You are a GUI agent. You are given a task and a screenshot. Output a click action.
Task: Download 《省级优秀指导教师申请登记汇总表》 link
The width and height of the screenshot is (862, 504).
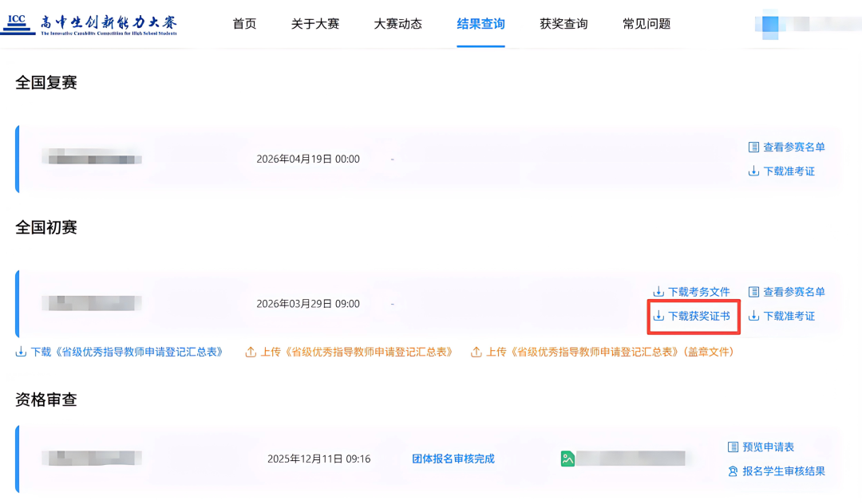(126, 352)
